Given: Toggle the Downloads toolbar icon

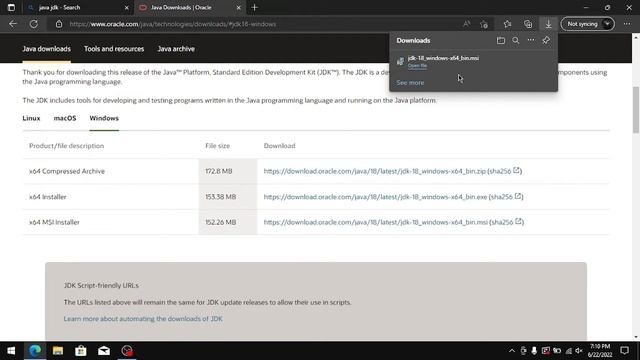Looking at the screenshot, I should click(548, 24).
